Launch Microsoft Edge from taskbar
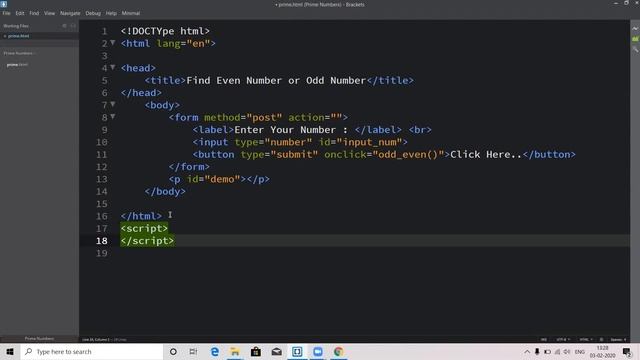The width and height of the screenshot is (640, 360). 214,351
